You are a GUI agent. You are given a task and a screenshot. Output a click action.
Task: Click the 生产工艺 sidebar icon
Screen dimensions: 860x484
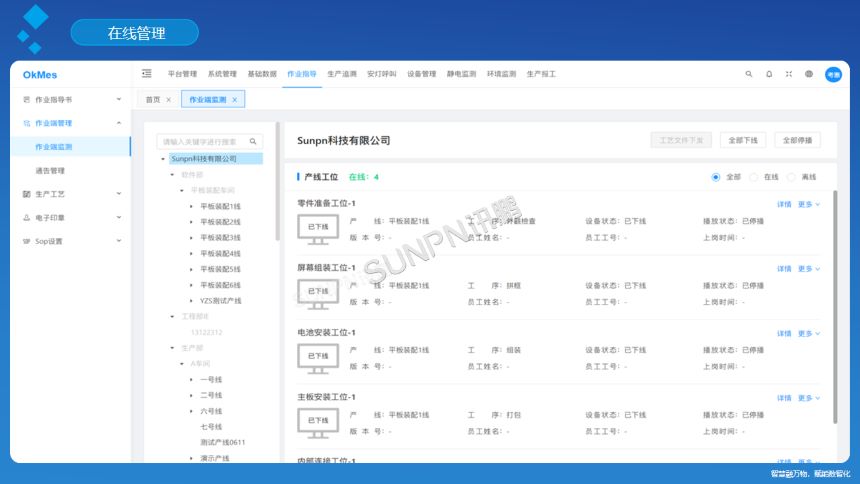pyautogui.click(x=26, y=194)
